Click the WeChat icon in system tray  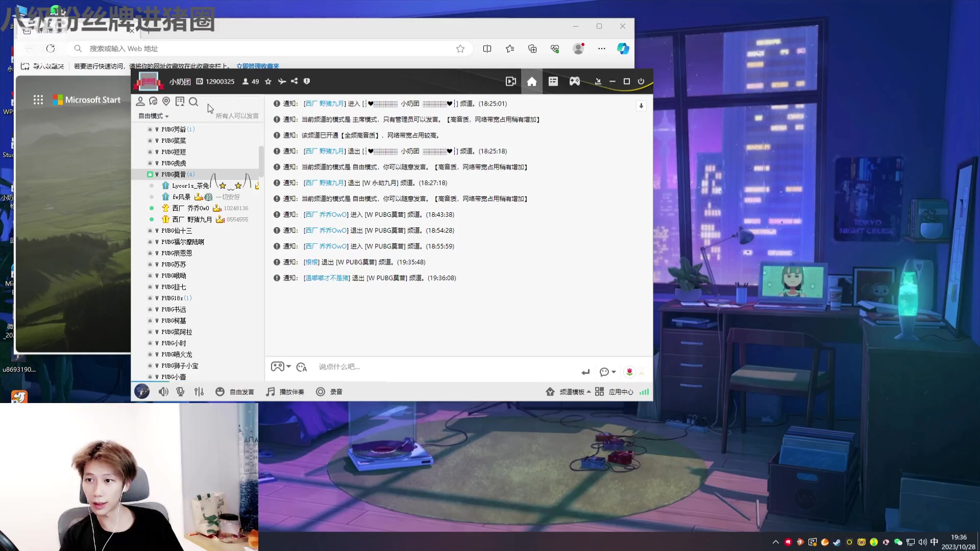click(898, 542)
